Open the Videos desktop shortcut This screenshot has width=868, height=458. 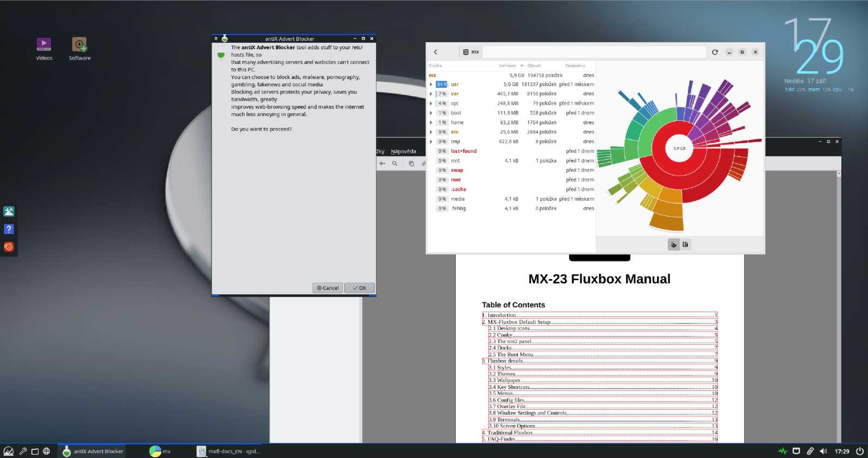44,49
